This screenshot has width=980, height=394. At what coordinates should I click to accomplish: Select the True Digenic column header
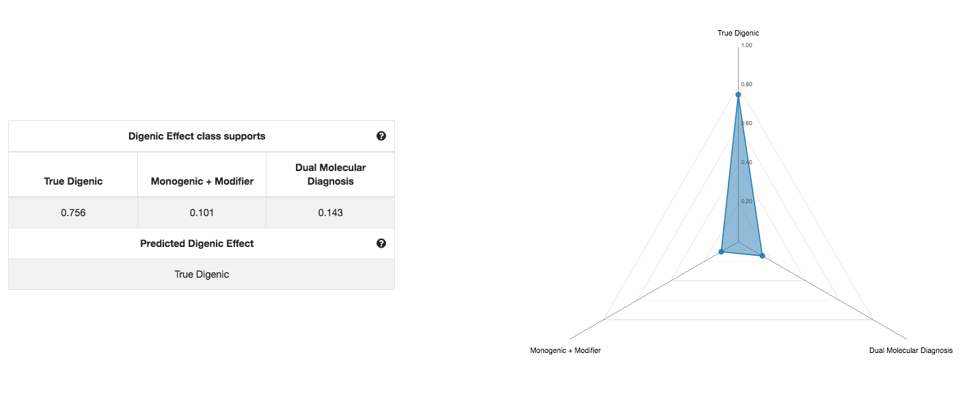click(x=72, y=181)
